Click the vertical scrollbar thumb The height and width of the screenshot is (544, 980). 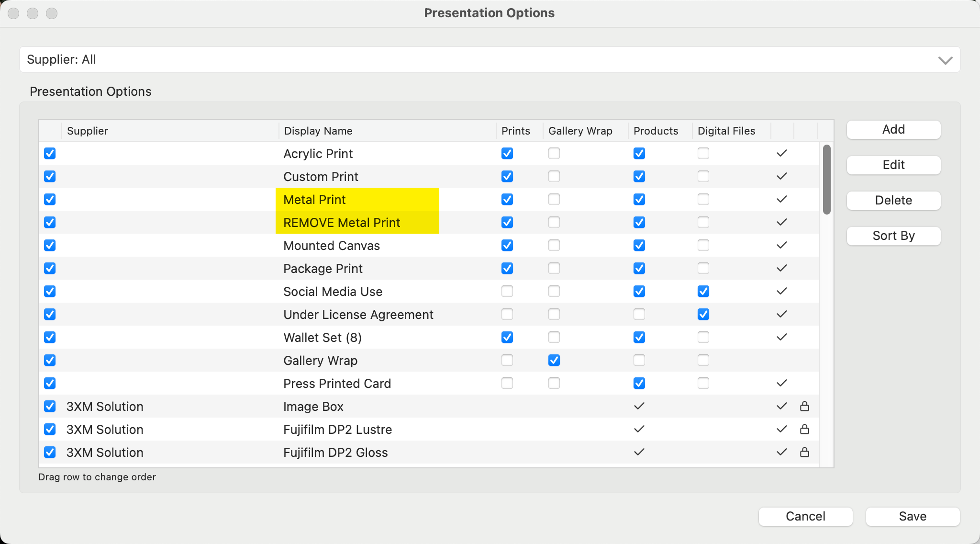tap(826, 180)
